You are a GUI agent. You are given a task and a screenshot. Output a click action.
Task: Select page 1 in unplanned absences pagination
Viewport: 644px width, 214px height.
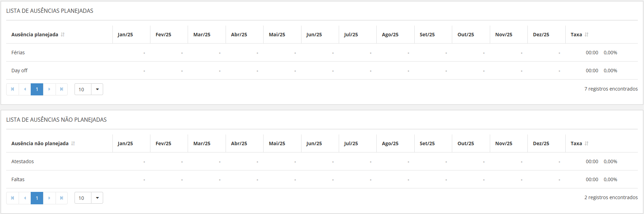tap(37, 198)
